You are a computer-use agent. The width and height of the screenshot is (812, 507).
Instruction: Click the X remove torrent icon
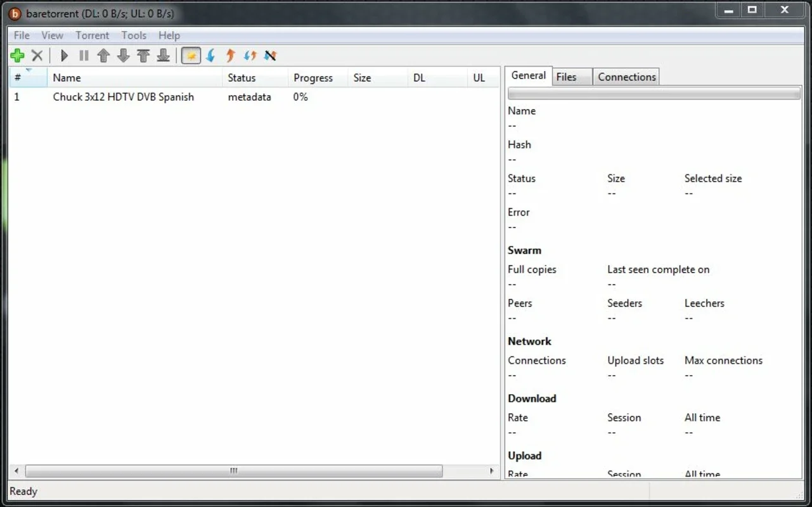coord(37,56)
